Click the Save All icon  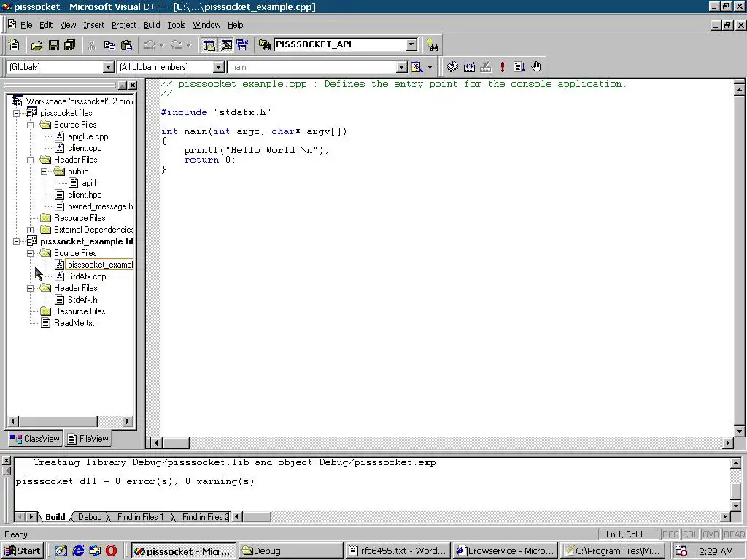pos(70,45)
